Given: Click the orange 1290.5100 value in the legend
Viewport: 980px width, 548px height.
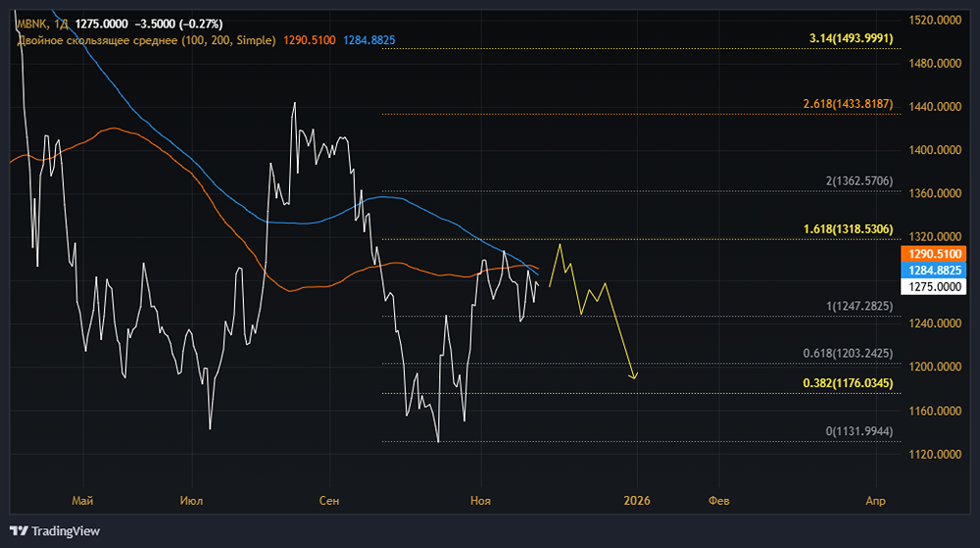Looking at the screenshot, I should pyautogui.click(x=309, y=40).
